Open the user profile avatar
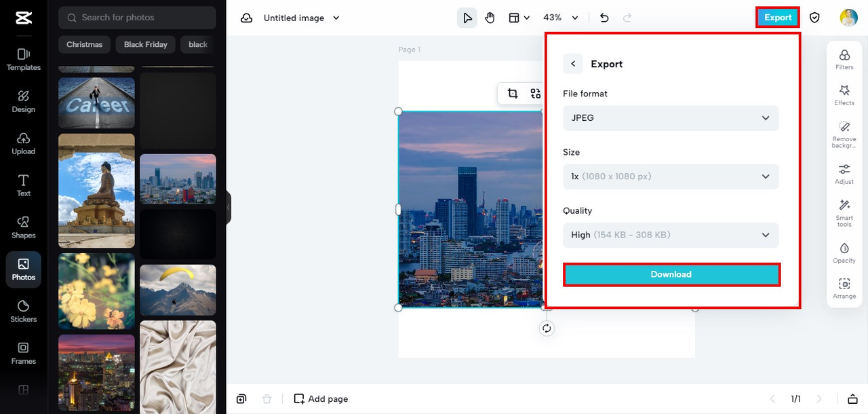868x414 pixels. pyautogui.click(x=848, y=18)
